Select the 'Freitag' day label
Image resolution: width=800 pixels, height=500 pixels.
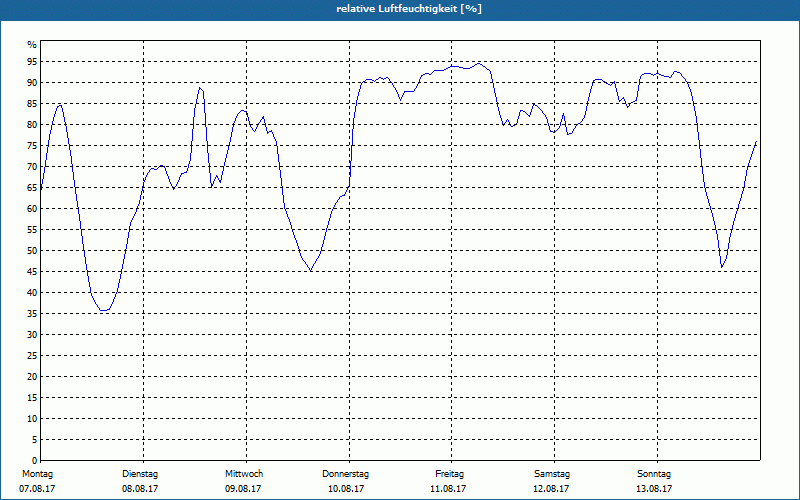tap(449, 474)
